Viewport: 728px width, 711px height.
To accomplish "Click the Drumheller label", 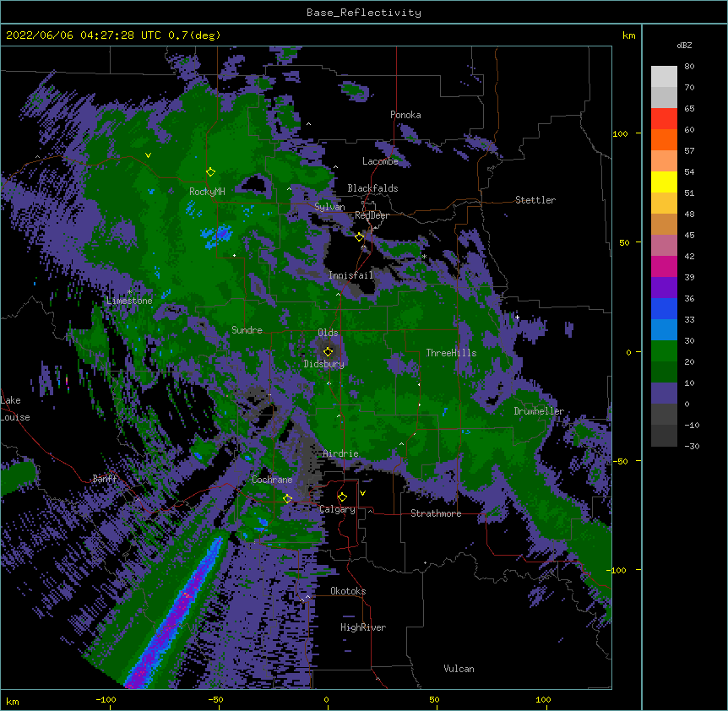I will [x=539, y=411].
